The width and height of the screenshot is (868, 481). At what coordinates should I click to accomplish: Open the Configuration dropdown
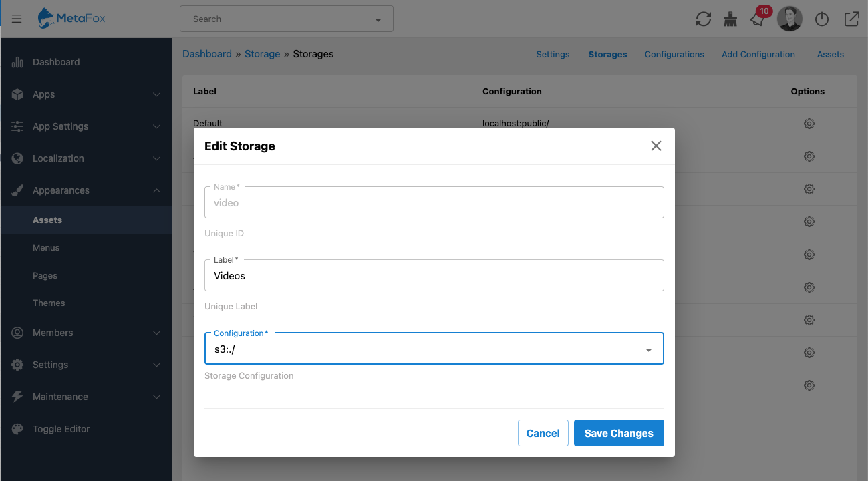434,349
